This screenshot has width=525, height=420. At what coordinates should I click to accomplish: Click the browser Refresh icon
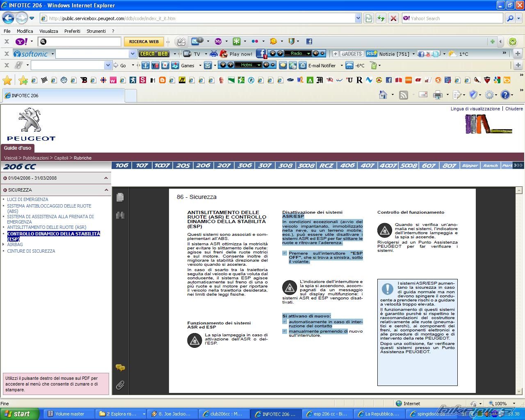[x=381, y=18]
